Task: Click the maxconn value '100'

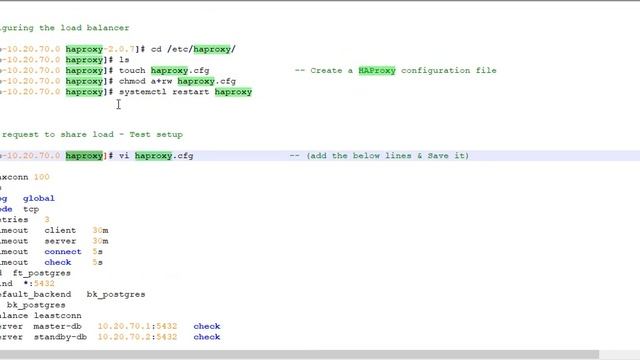Action: tap(42, 177)
